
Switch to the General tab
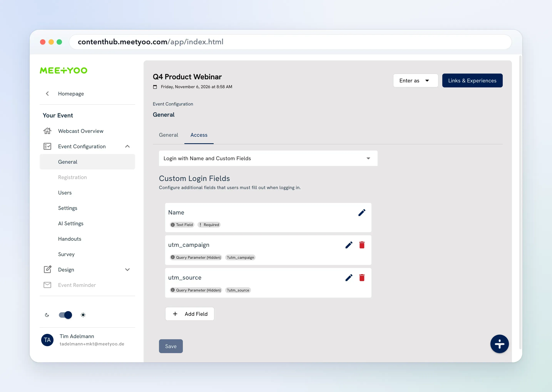(168, 135)
